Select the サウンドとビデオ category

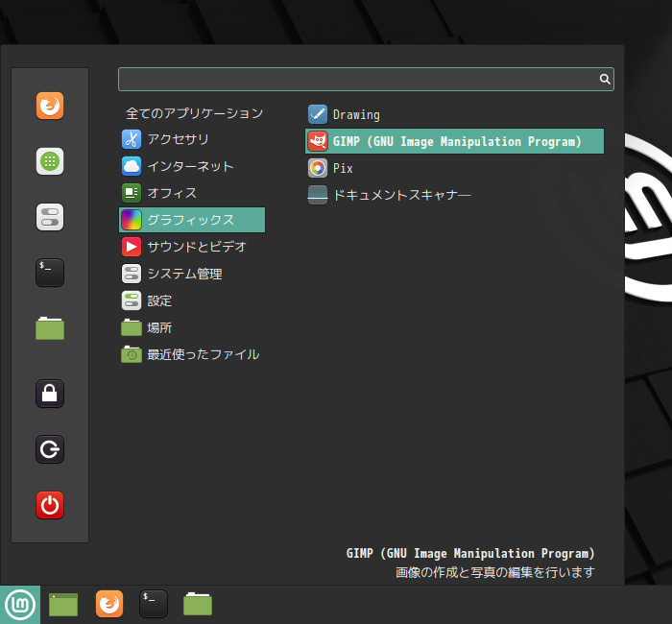pyautogui.click(x=192, y=247)
